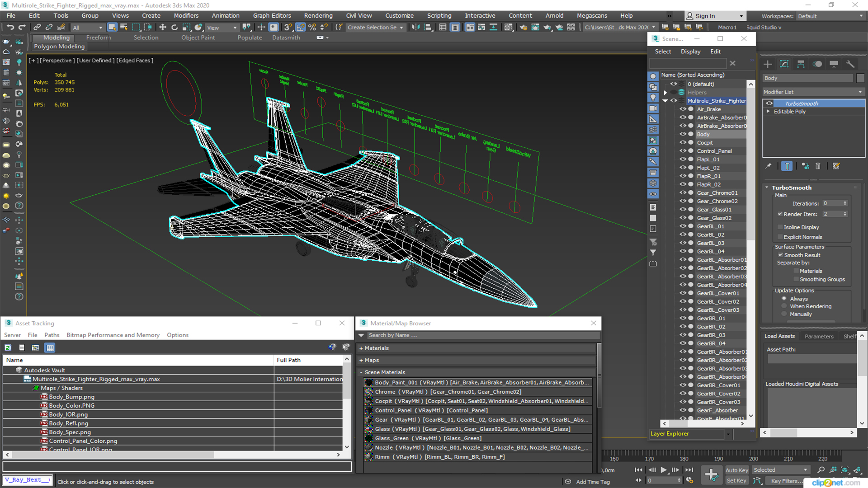Select the Manually update option
The width and height of the screenshot is (868, 488).
tap(784, 314)
